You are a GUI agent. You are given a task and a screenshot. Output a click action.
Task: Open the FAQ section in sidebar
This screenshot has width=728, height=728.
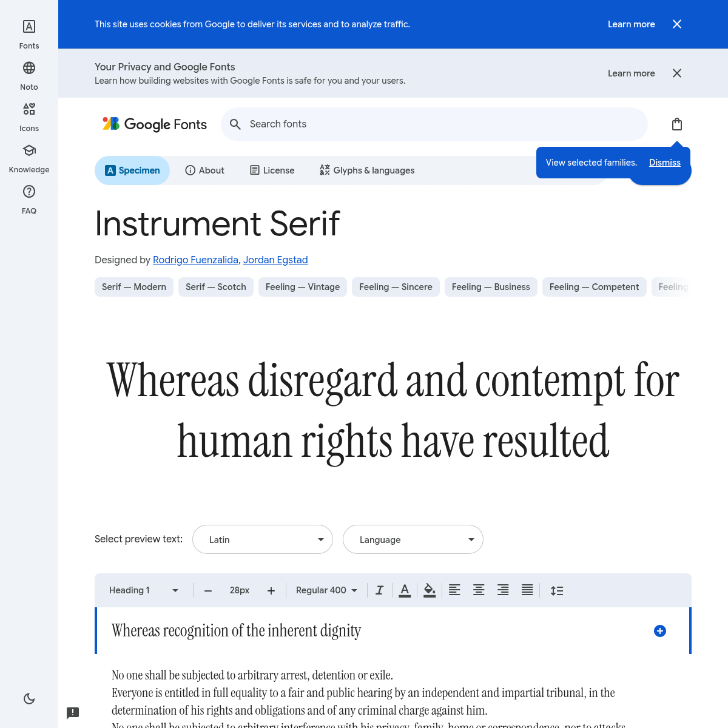(29, 200)
